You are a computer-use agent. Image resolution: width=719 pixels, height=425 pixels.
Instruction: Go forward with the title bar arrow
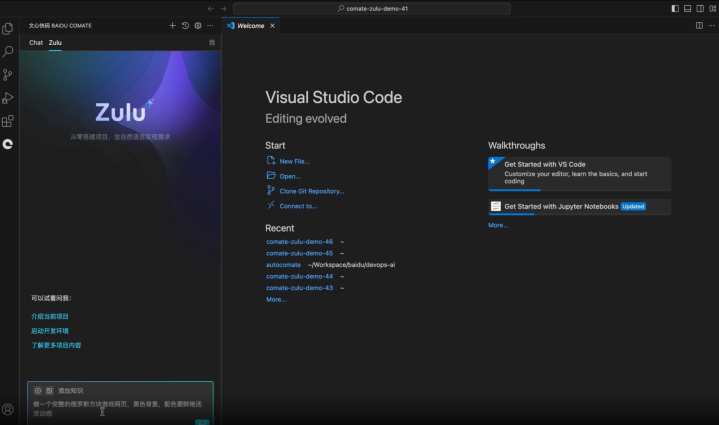(223, 9)
